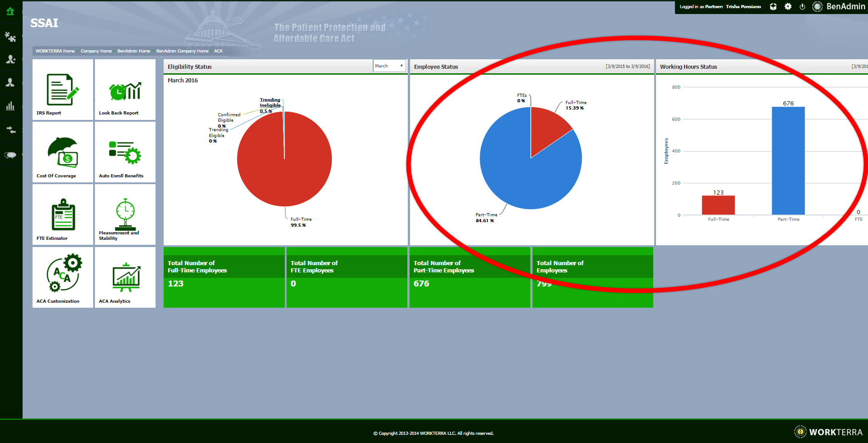
Task: Click the exchange arrows sidebar icon
Action: point(10,130)
